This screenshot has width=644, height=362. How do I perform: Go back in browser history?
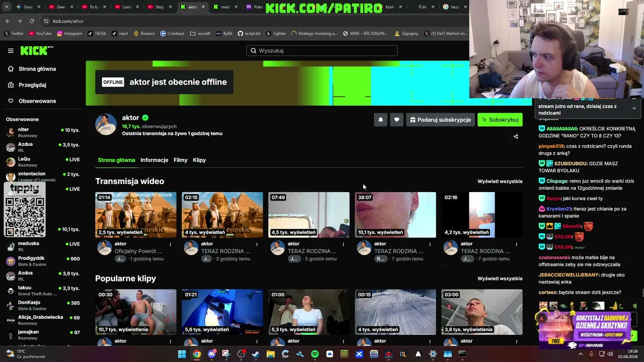[x=8, y=21]
